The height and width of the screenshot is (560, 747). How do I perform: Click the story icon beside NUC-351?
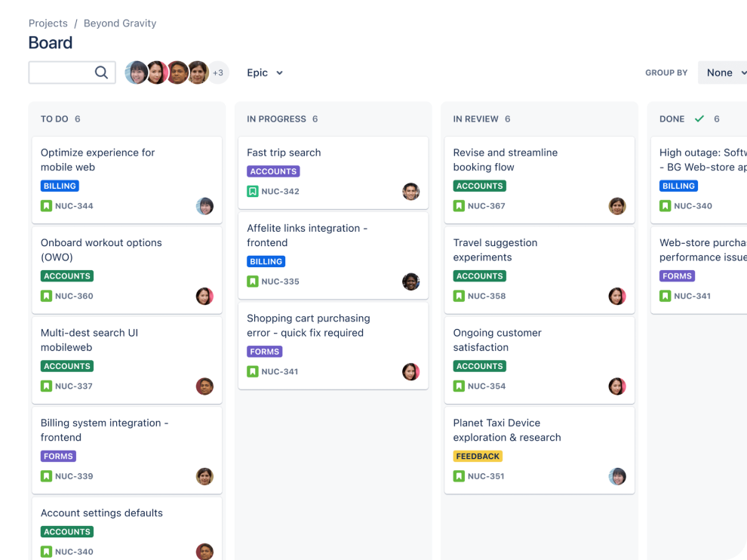[459, 476]
